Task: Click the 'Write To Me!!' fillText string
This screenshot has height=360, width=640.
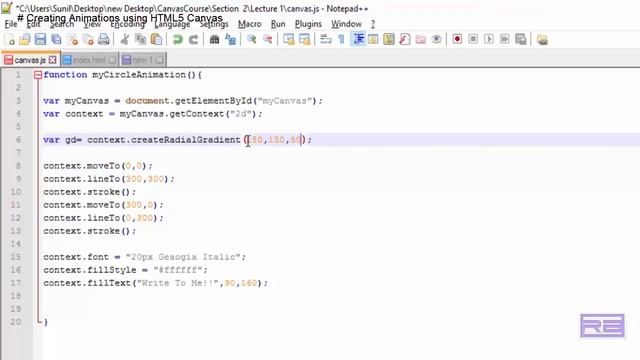Action: pyautogui.click(x=178, y=283)
